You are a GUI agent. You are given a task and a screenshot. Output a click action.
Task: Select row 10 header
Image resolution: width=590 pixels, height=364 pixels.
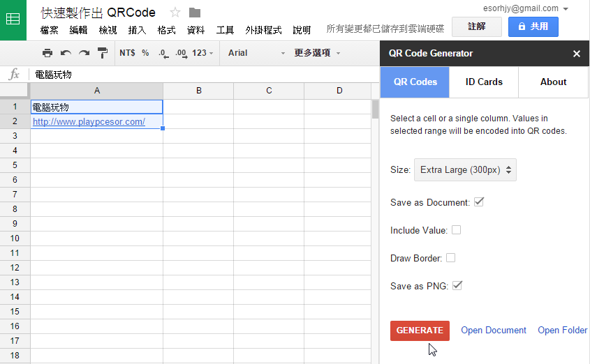(x=15, y=238)
